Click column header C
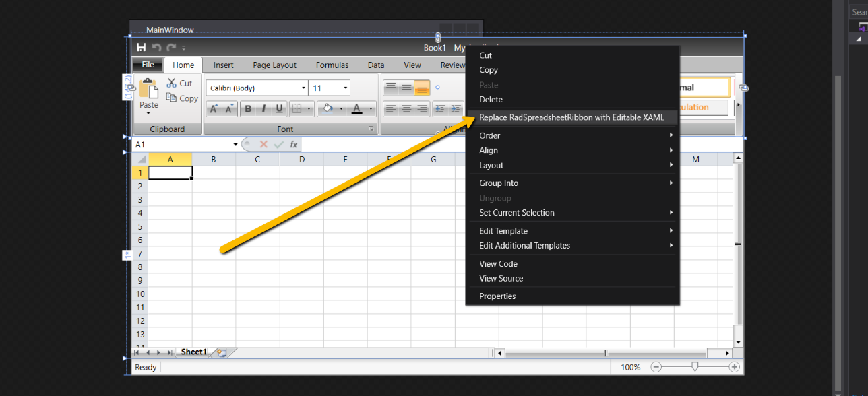Image resolution: width=868 pixels, height=396 pixels. click(x=257, y=160)
